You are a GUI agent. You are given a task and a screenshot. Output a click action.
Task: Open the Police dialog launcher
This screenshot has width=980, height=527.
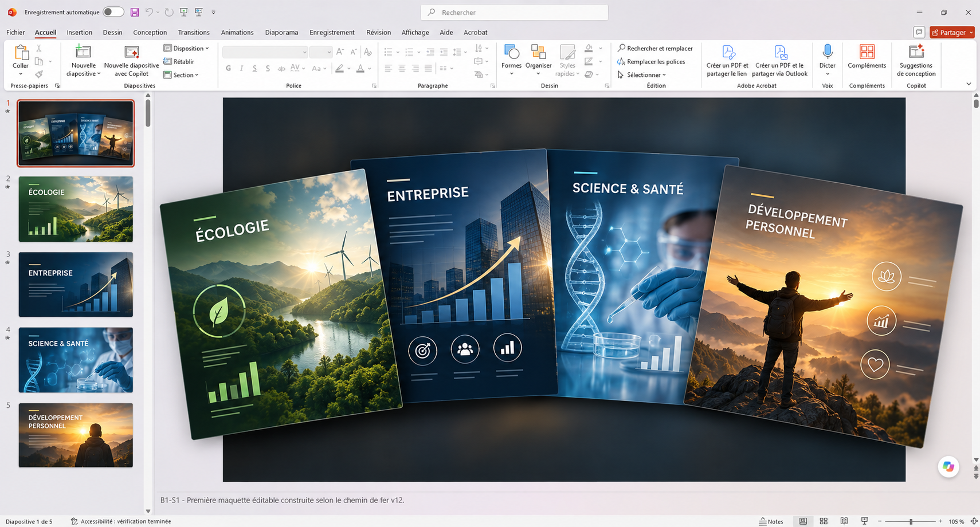[x=374, y=85]
